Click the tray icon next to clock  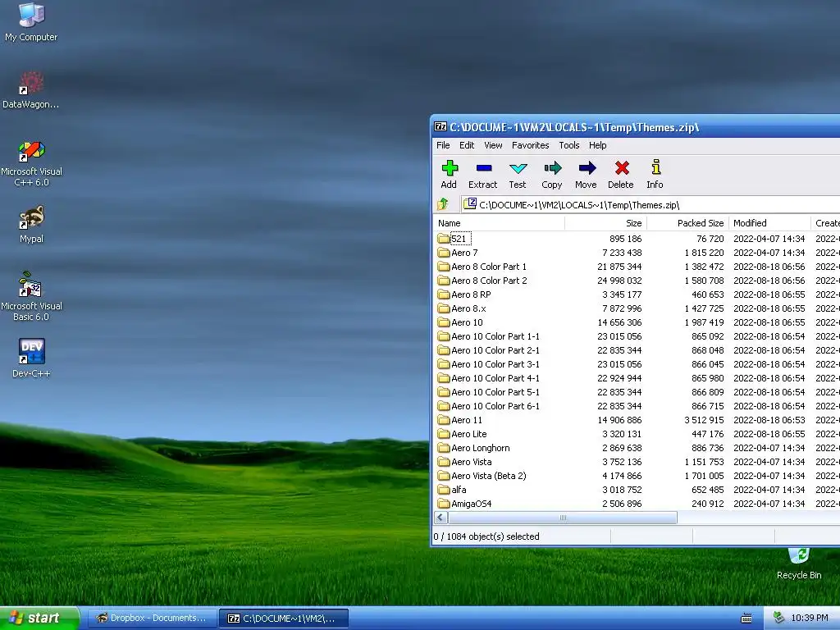point(779,618)
